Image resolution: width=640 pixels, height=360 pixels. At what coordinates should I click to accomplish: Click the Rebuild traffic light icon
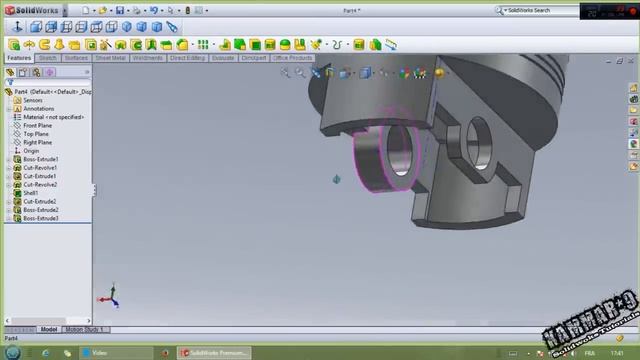pyautogui.click(x=188, y=10)
